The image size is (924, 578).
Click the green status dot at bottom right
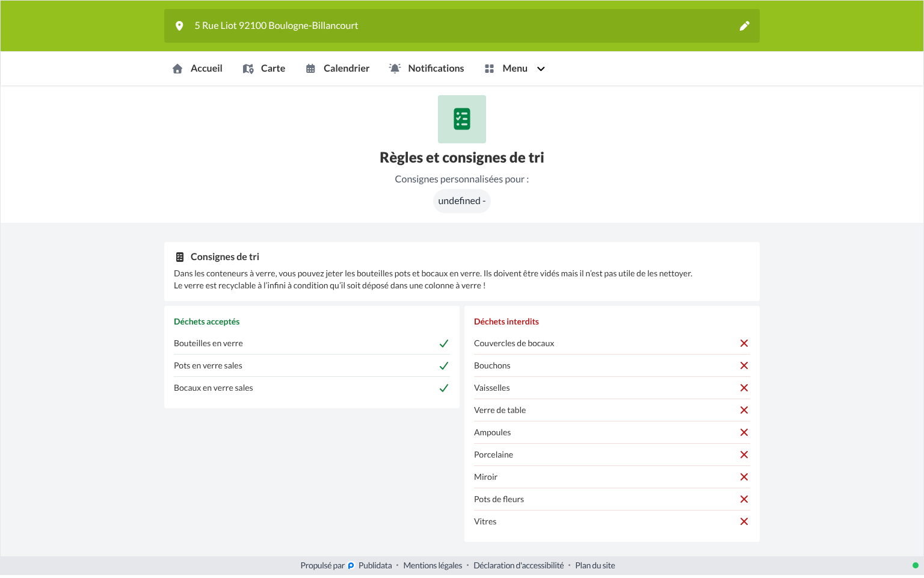pos(916,565)
